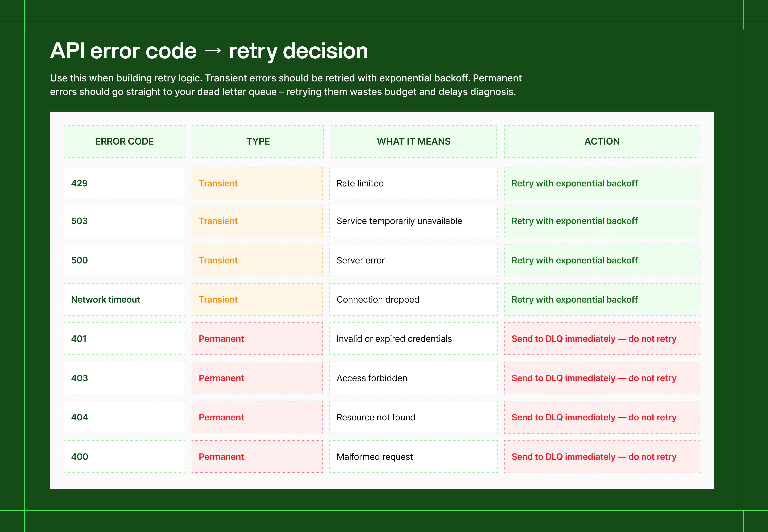
Task: Click the 'API error code → retry decision' title
Action: pyautogui.click(x=209, y=51)
